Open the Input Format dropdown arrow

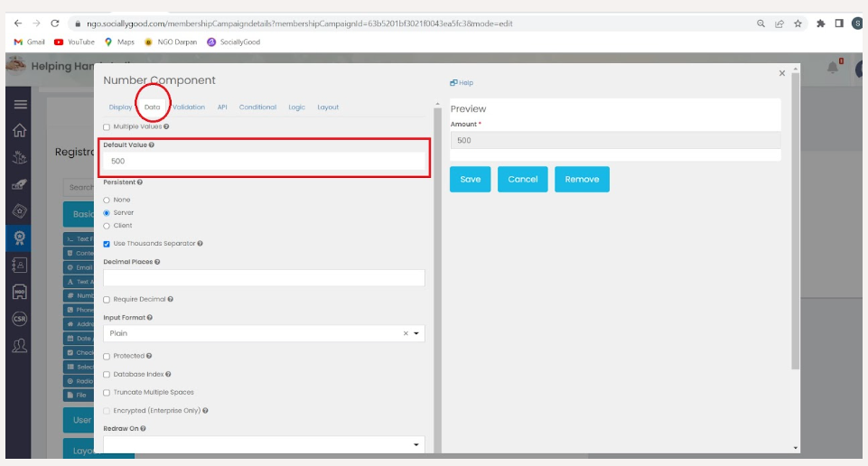point(416,334)
